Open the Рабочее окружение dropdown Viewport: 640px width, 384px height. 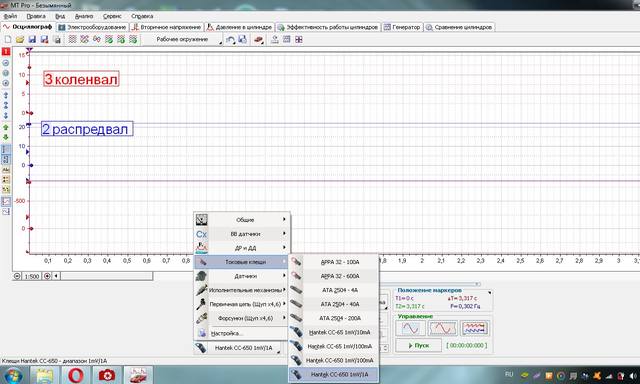182,40
